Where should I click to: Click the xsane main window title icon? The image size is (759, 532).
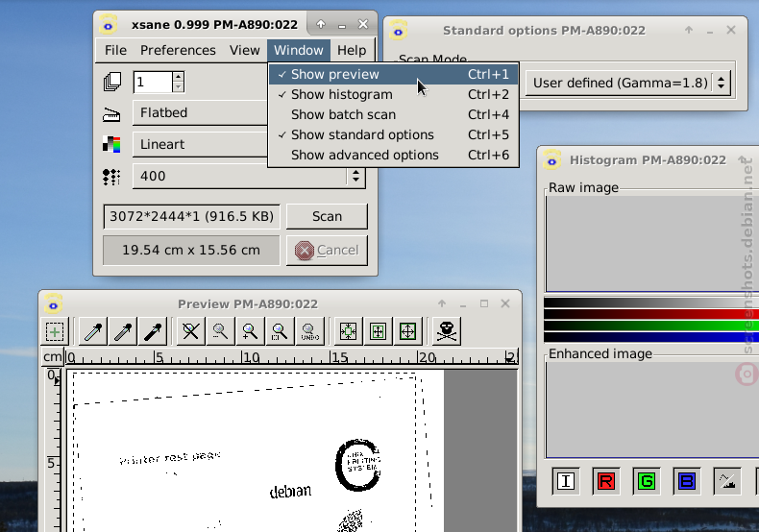click(108, 24)
